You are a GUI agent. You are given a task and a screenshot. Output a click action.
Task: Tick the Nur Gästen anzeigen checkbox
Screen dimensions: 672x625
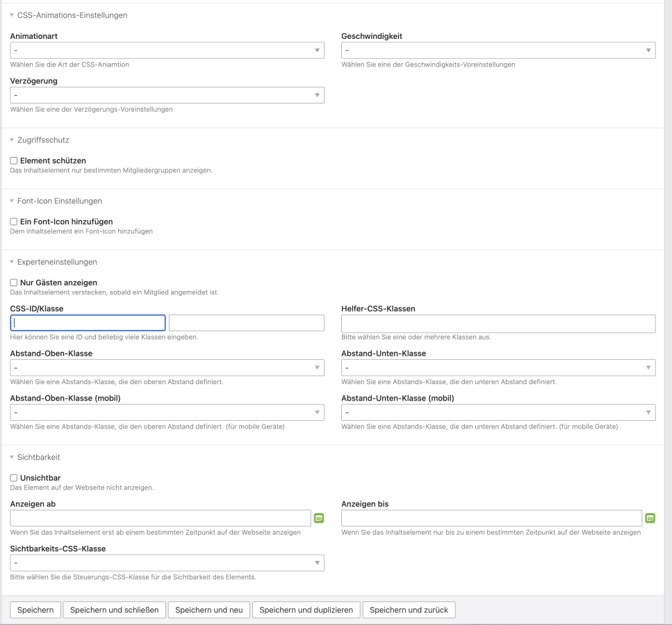(x=14, y=283)
